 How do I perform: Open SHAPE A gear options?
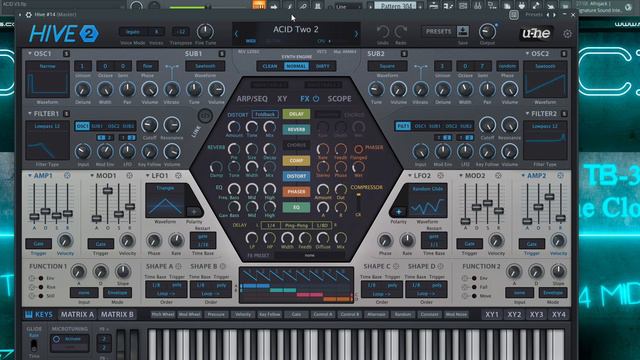point(178,266)
